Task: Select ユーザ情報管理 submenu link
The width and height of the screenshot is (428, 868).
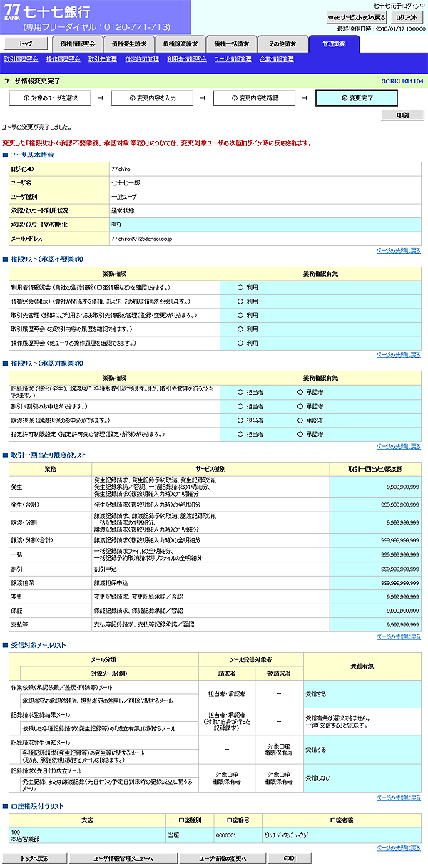Action: (233, 59)
